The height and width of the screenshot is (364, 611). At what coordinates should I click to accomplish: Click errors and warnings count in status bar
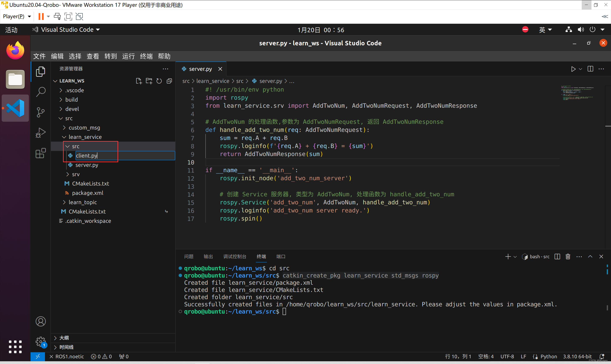pos(101,356)
